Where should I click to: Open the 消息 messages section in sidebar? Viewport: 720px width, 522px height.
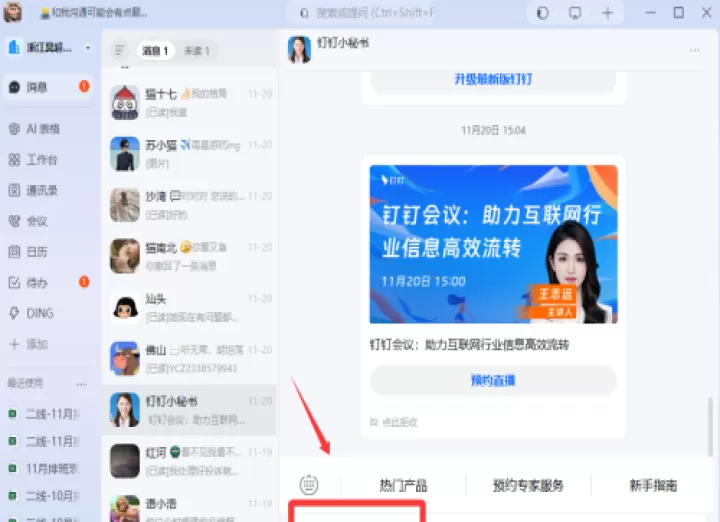48,87
